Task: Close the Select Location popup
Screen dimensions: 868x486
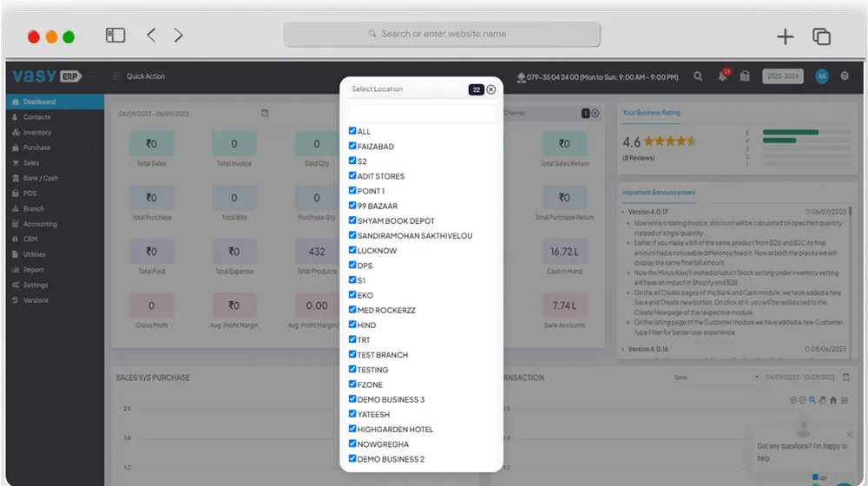Action: [491, 89]
